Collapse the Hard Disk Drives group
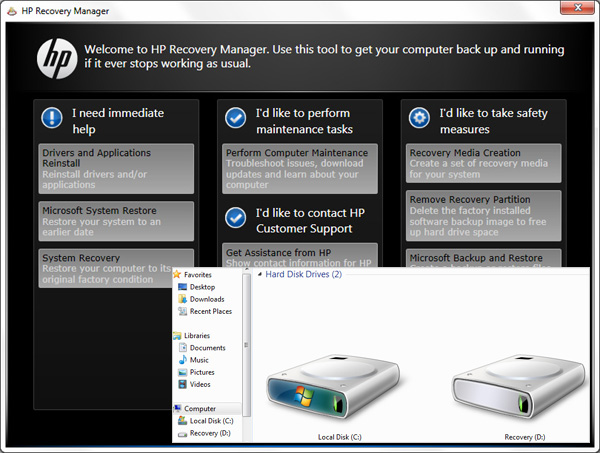 (260, 274)
